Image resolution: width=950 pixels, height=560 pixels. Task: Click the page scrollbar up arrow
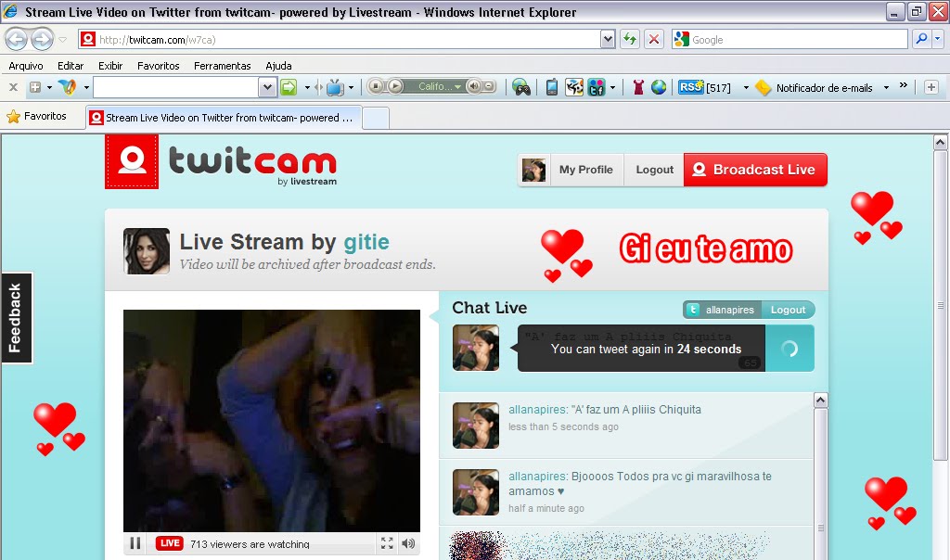point(940,142)
